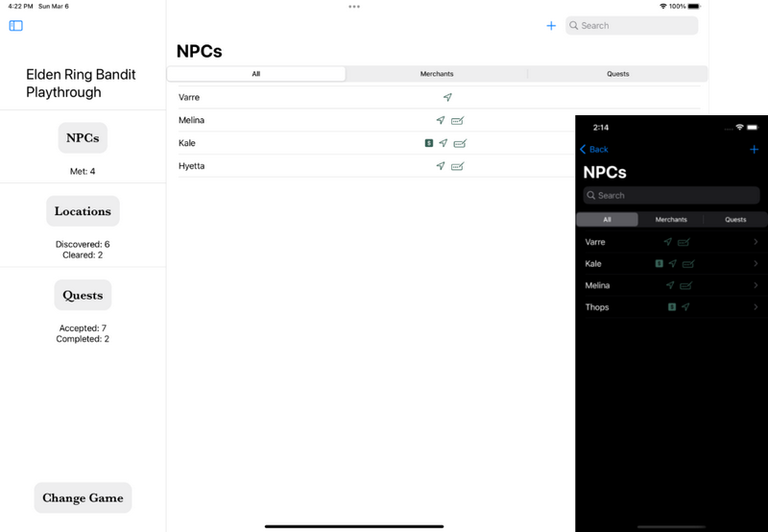Click Thops's location arrow icon on iPhone

point(685,306)
